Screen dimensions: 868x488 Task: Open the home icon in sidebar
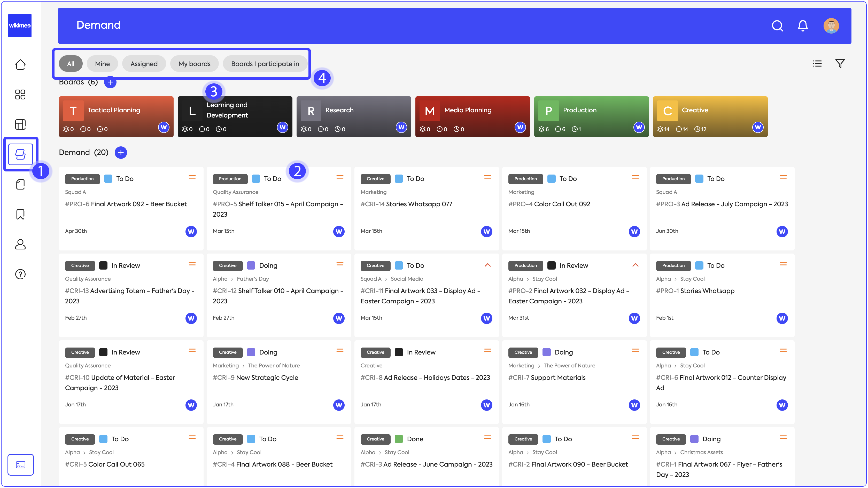pyautogui.click(x=20, y=65)
